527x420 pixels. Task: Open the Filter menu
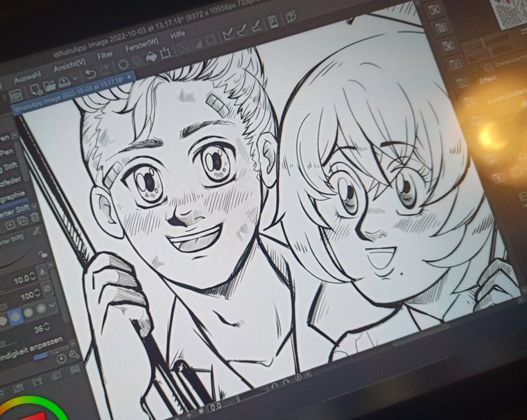[x=105, y=55]
